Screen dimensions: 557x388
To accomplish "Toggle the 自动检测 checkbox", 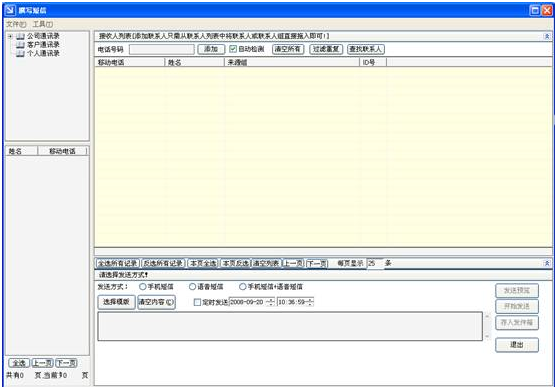I will pyautogui.click(x=233, y=49).
